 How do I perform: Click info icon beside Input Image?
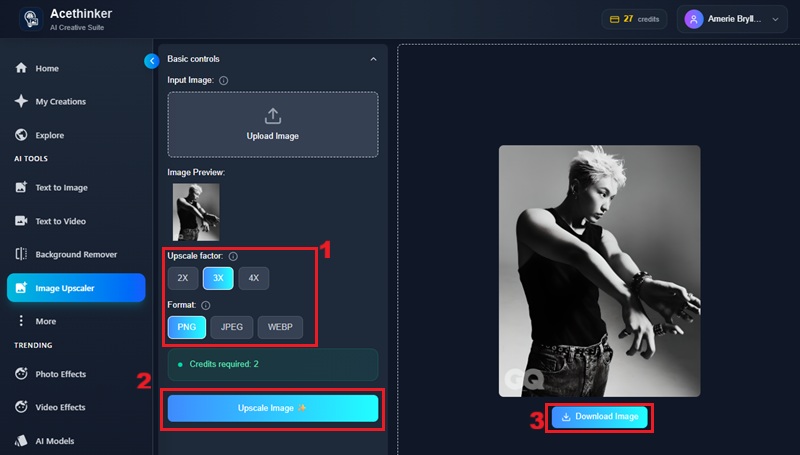[223, 81]
